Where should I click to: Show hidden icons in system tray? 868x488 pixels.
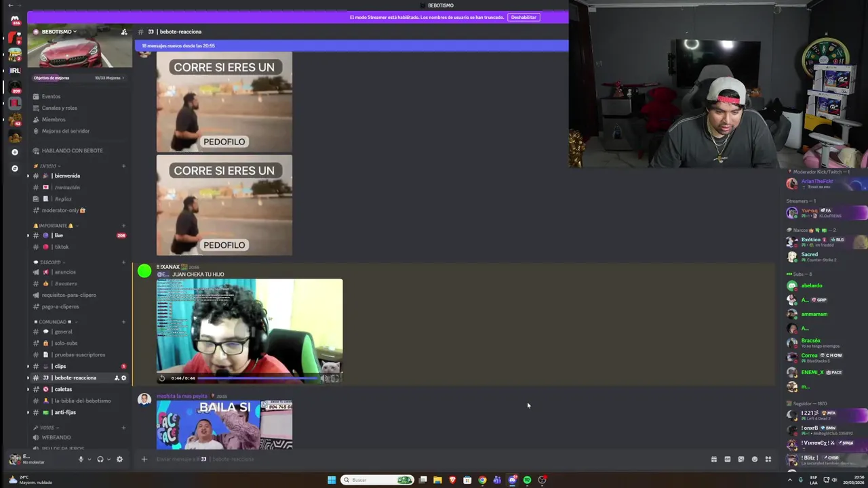tap(789, 480)
